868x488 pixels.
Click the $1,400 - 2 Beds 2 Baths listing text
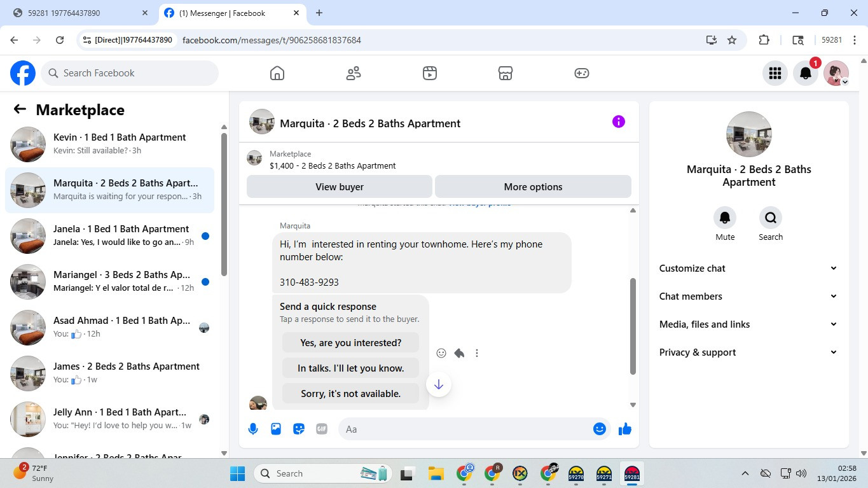point(333,166)
